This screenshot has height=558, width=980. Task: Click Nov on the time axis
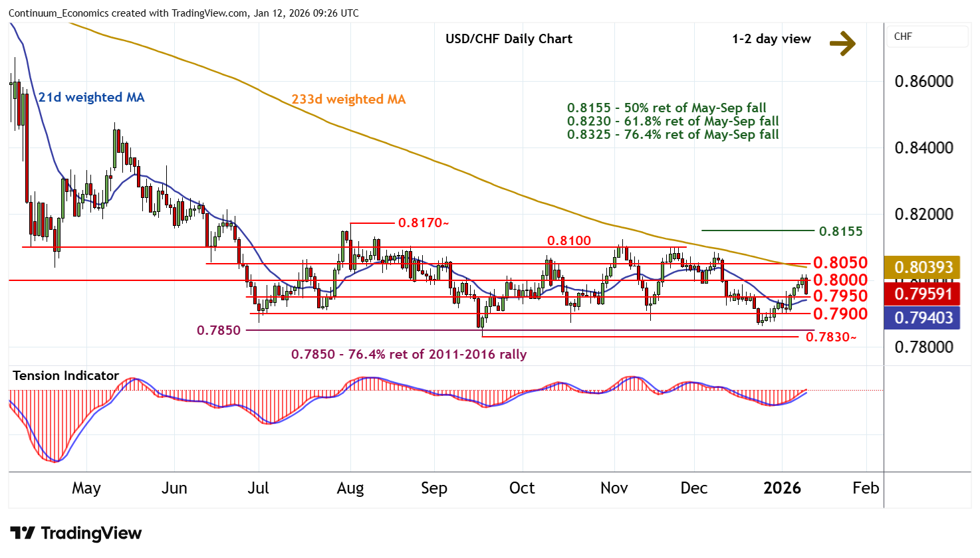pyautogui.click(x=614, y=488)
